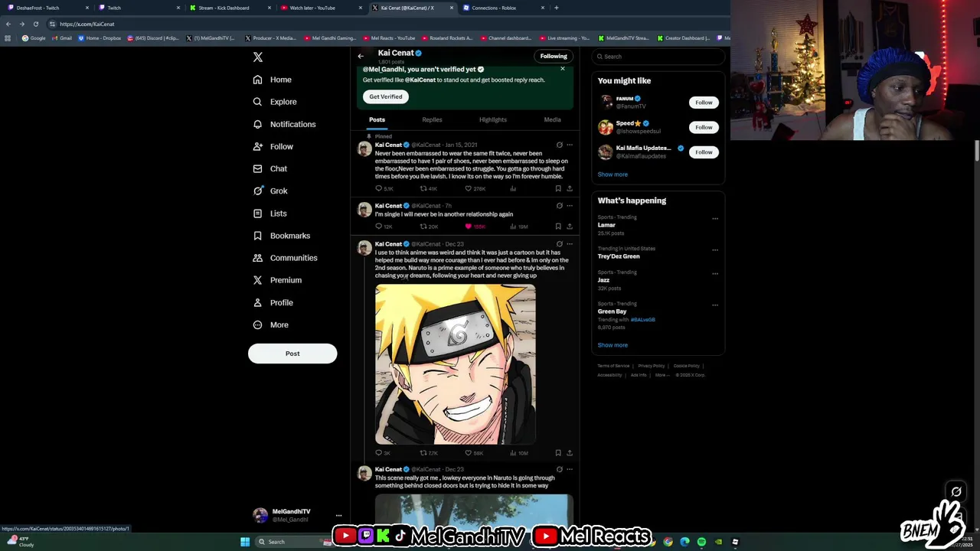
Task: Open MelGandhiTV account options menu
Action: pos(338,515)
